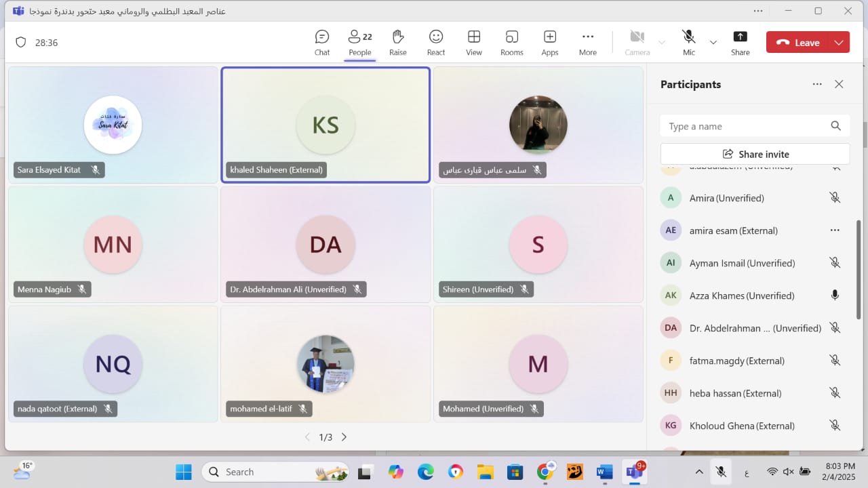Open the Teams title bar more options
The image size is (868, 488).
click(758, 11)
